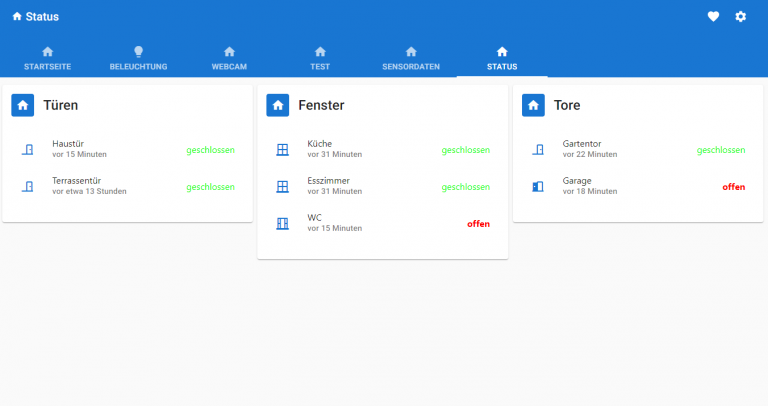The image size is (768, 406).
Task: Go to the Webcam tab
Action: pyautogui.click(x=229, y=58)
